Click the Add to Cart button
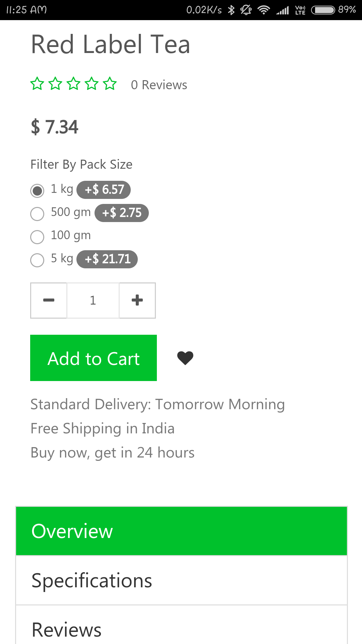The image size is (362, 644). [x=94, y=358]
